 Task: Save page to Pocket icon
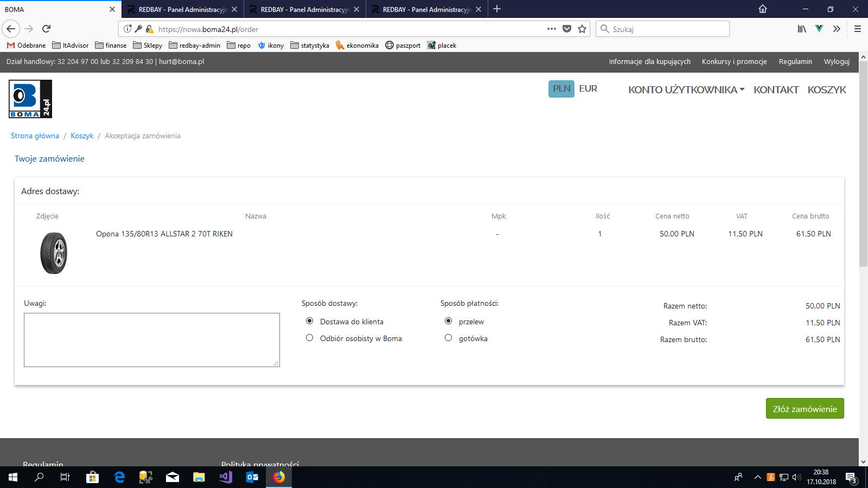click(567, 29)
